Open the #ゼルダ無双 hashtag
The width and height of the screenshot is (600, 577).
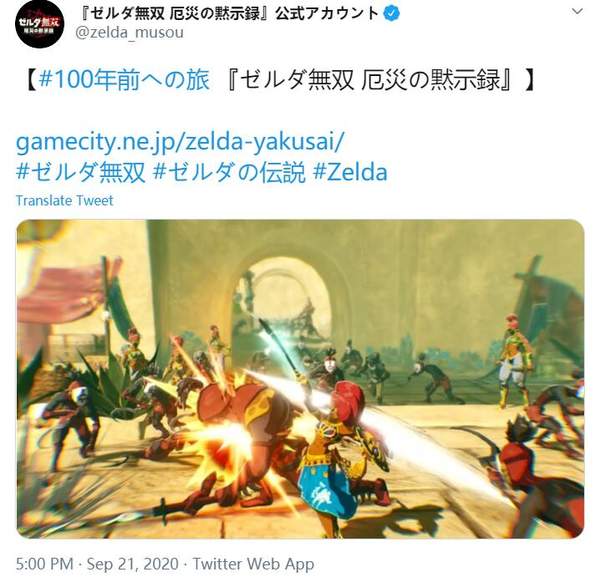[81, 172]
